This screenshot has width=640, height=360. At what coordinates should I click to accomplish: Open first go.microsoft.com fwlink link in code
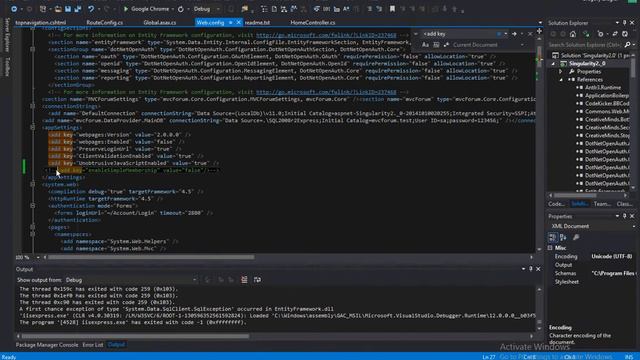click(x=326, y=35)
